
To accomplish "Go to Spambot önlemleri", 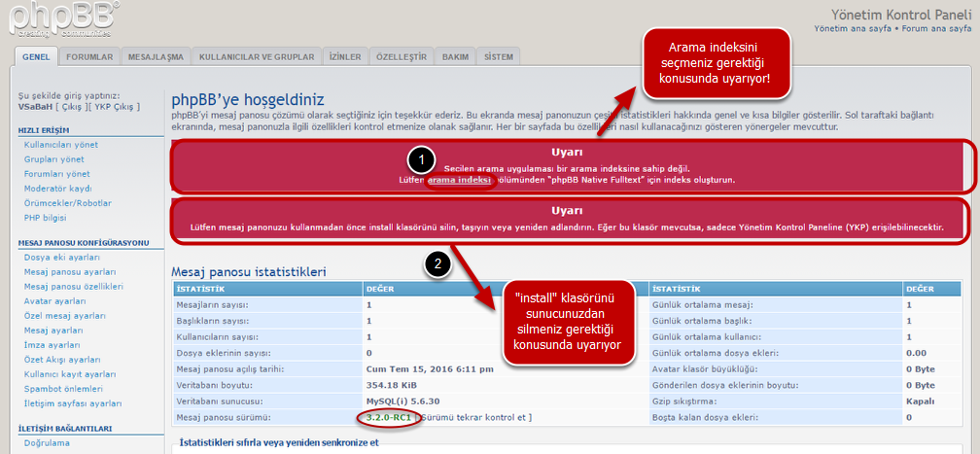I will [63, 389].
